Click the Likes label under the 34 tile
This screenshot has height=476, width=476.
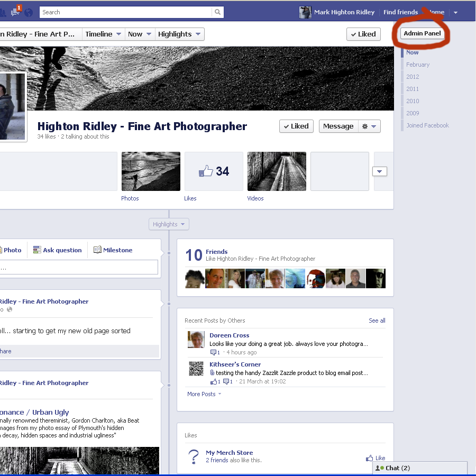(190, 198)
